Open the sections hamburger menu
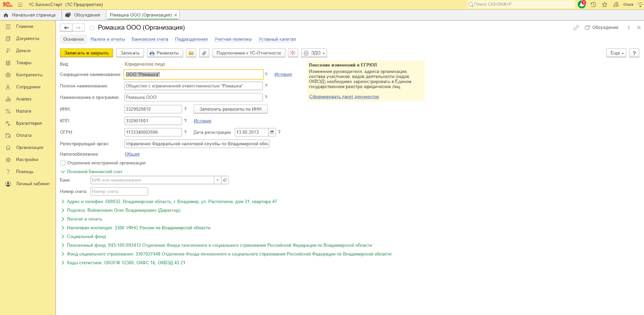The width and height of the screenshot is (644, 315). (x=20, y=4)
